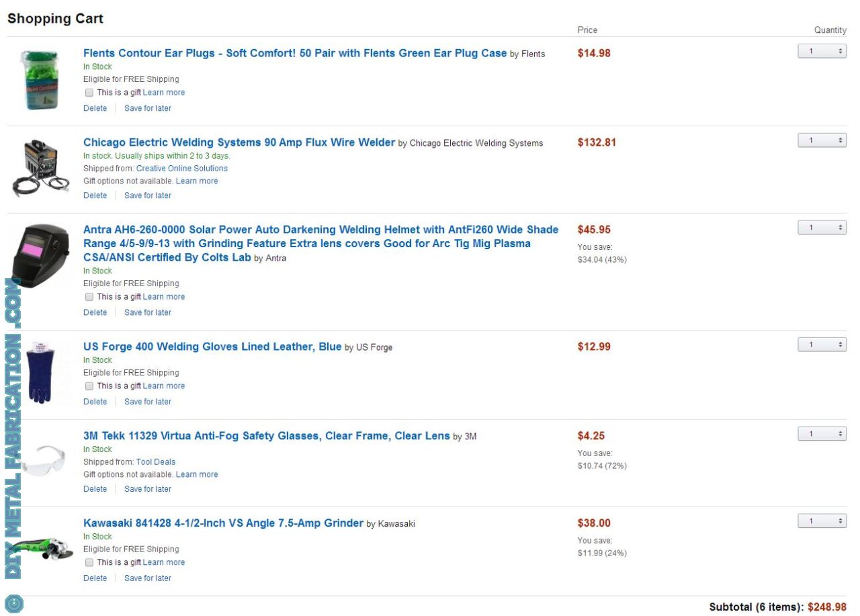
Task: Open quantity dropdown for 3M safety glasses
Action: [x=822, y=434]
